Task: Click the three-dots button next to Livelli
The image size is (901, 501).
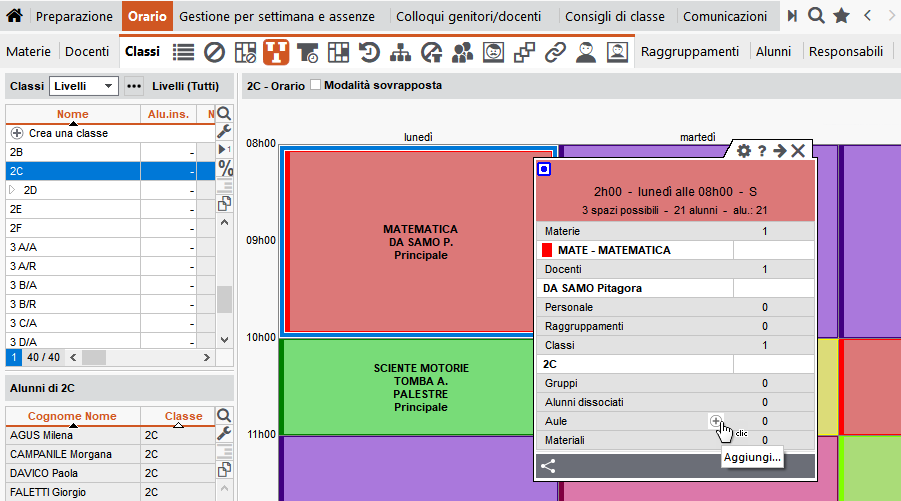Action: [x=134, y=86]
